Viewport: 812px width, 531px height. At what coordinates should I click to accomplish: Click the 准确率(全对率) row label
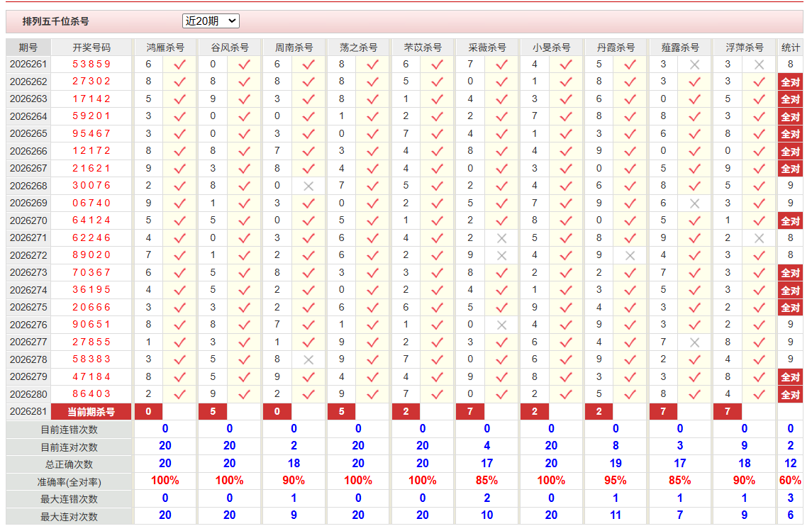69,482
